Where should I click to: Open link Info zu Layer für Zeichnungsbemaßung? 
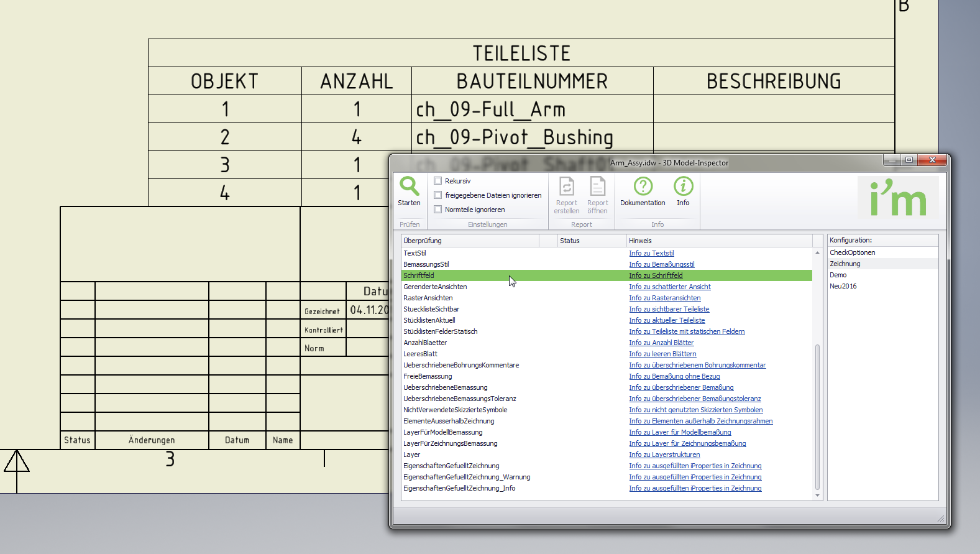click(x=687, y=443)
